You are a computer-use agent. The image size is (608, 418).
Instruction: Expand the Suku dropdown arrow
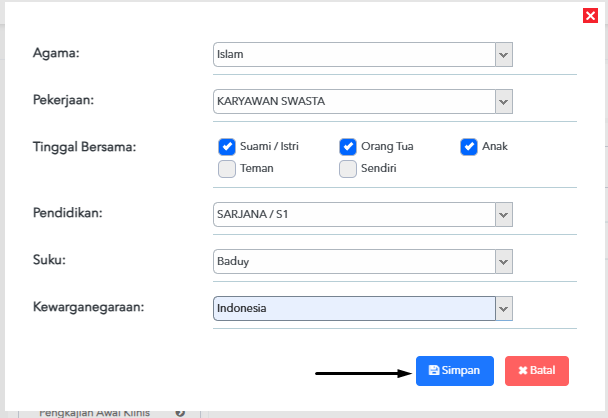[x=504, y=262]
